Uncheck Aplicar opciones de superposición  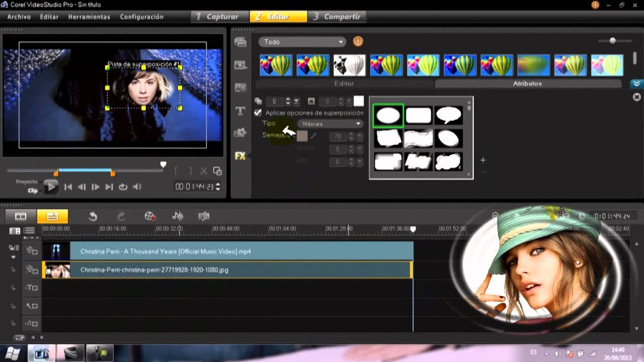click(258, 113)
